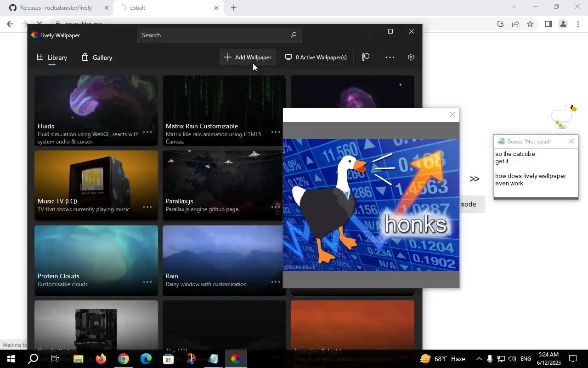Open the three-dot overflow menu in Lively toolbar
The width and height of the screenshot is (588, 368).
point(390,57)
